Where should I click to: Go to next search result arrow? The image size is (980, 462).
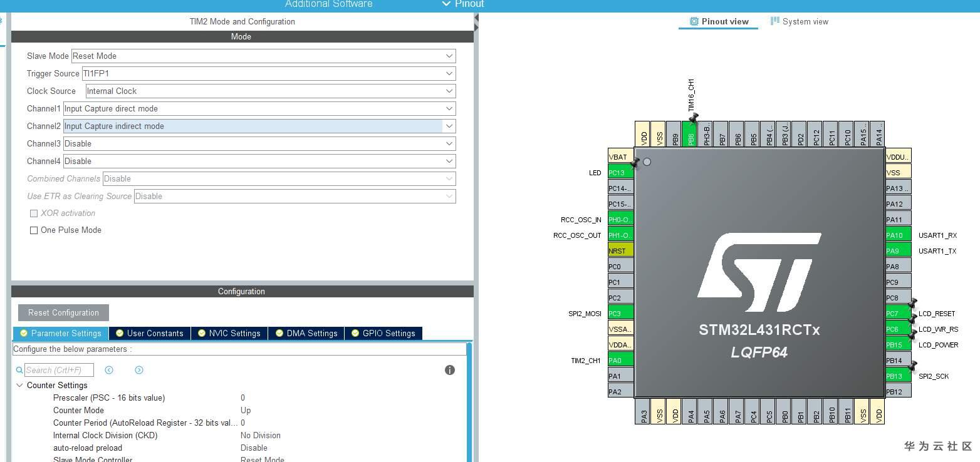[x=139, y=370]
